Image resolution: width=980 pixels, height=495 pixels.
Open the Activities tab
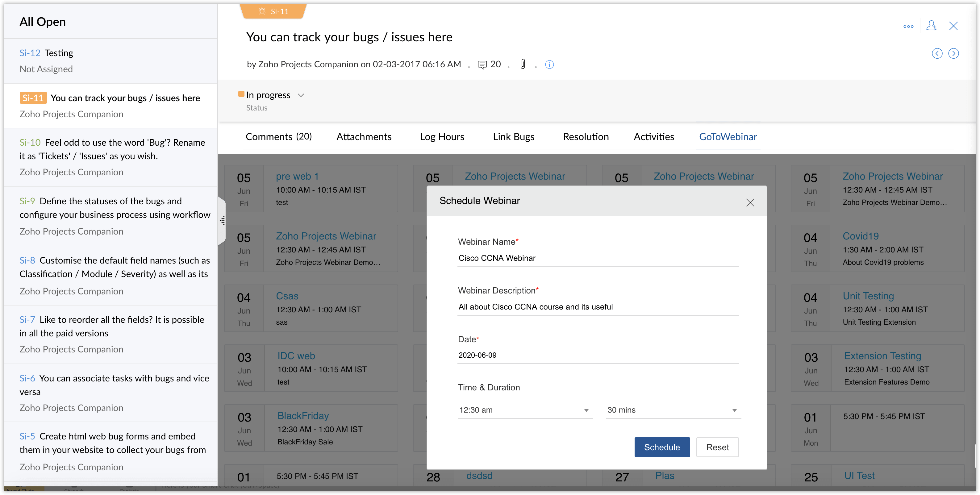click(x=653, y=137)
